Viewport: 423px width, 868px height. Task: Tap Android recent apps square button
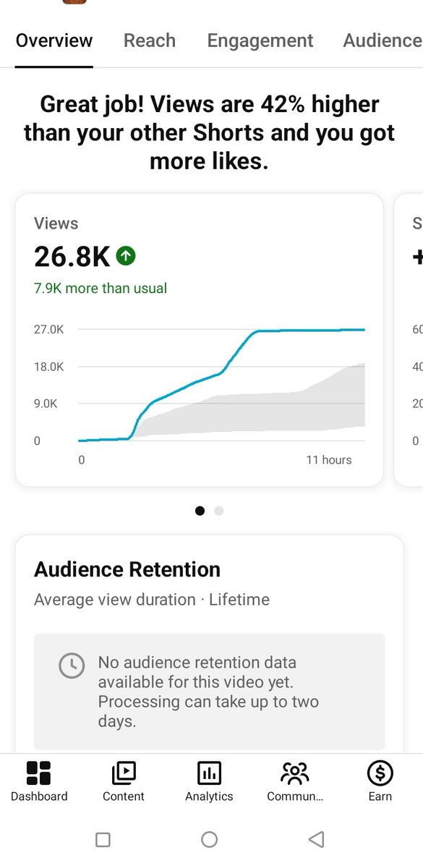[103, 839]
